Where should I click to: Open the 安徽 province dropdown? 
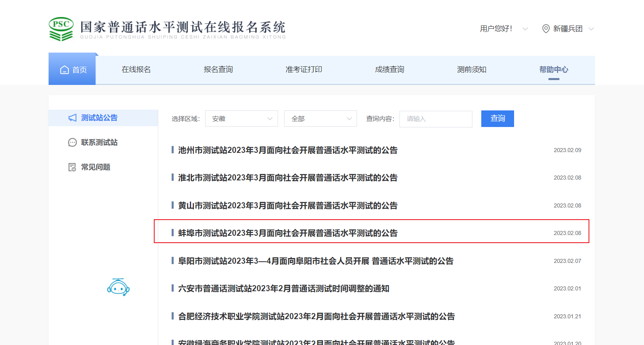[241, 119]
